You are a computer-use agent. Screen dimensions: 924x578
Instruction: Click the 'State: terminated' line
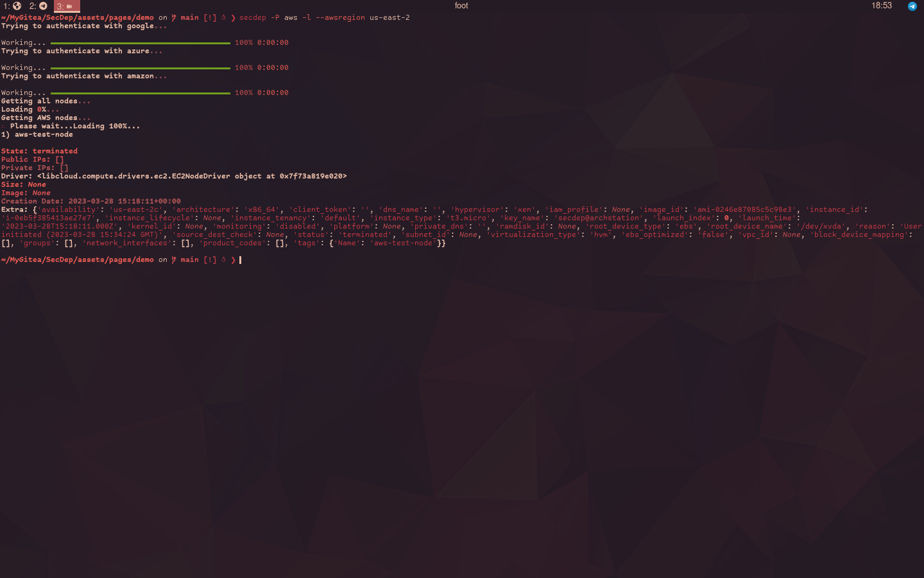pos(39,152)
